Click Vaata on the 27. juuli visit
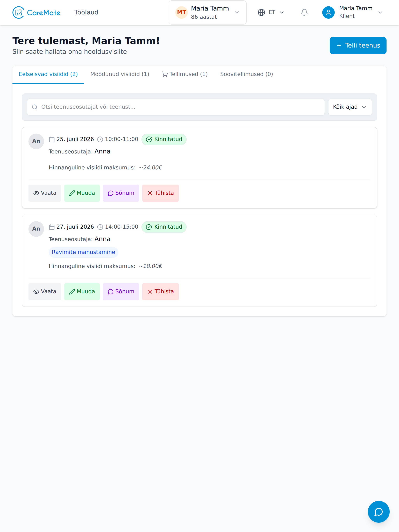 tap(45, 292)
